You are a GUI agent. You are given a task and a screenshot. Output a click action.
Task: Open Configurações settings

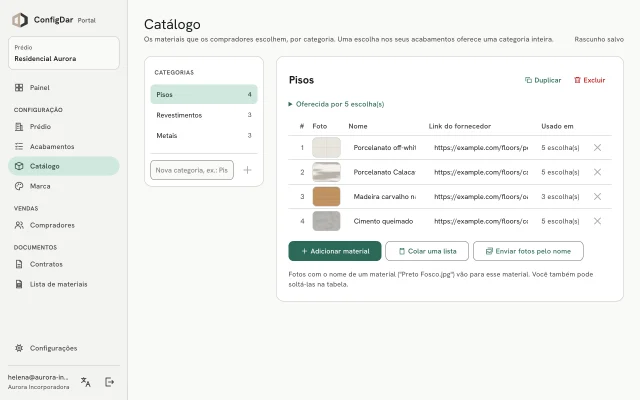tap(64, 348)
